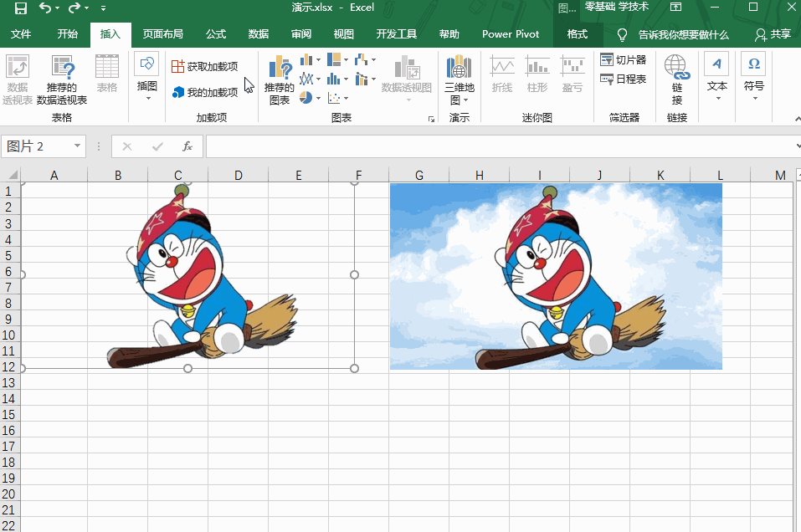Switch to the 格式 picture tools tab

pos(578,34)
